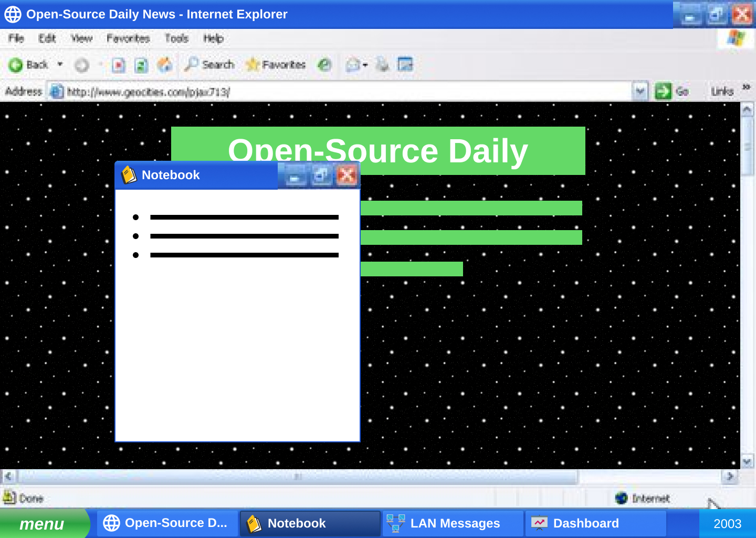Click the Stop loading icon
Screen dimensions: 756x538
[x=119, y=65]
